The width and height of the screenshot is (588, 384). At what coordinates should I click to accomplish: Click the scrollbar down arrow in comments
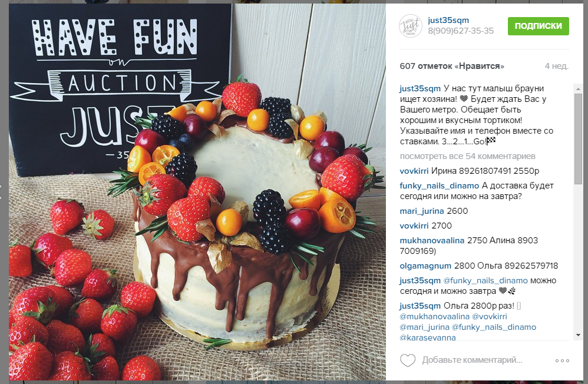pos(578,335)
